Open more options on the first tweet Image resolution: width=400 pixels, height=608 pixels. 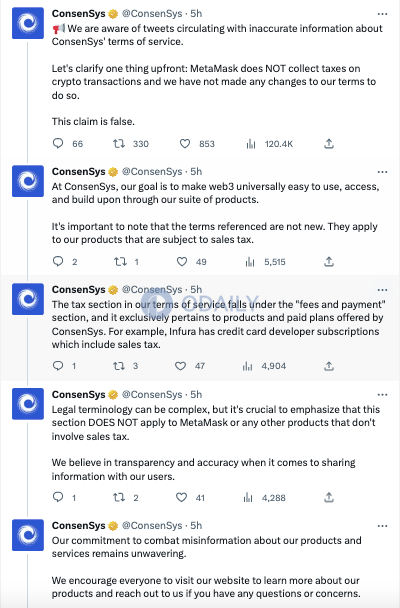382,14
